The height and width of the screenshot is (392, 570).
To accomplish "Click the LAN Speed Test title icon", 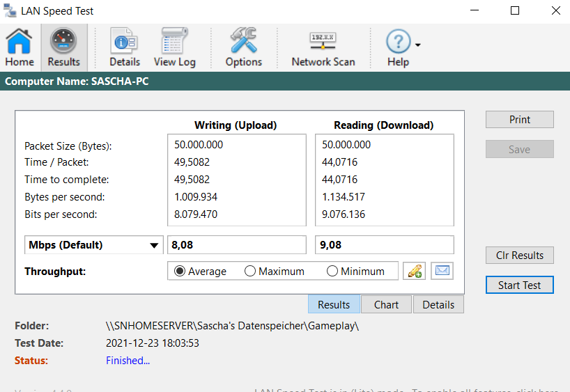I will coord(10,11).
